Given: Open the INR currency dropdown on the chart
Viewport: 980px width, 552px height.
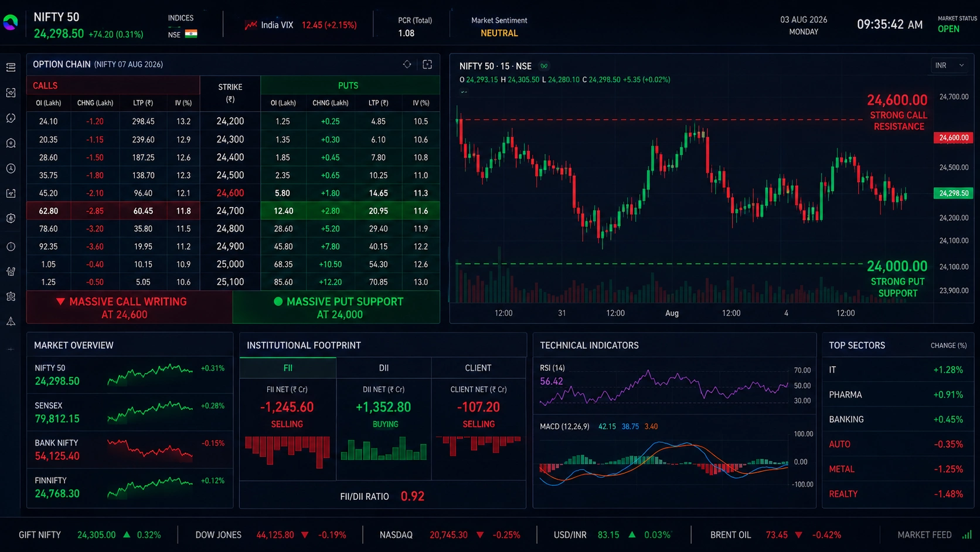Looking at the screenshot, I should click(950, 66).
